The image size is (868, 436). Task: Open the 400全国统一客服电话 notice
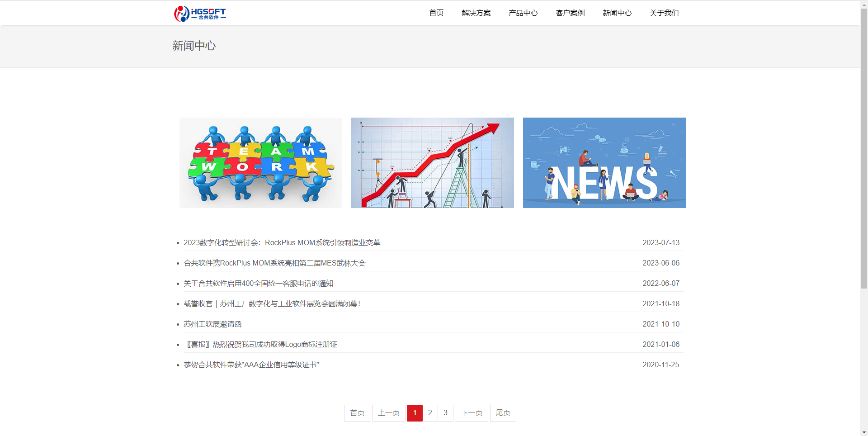259,284
